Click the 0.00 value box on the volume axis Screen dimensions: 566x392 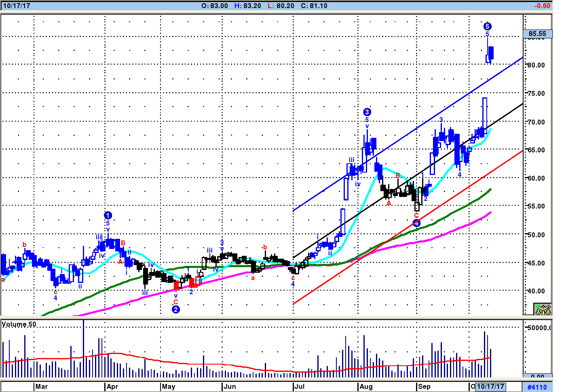pyautogui.click(x=537, y=376)
